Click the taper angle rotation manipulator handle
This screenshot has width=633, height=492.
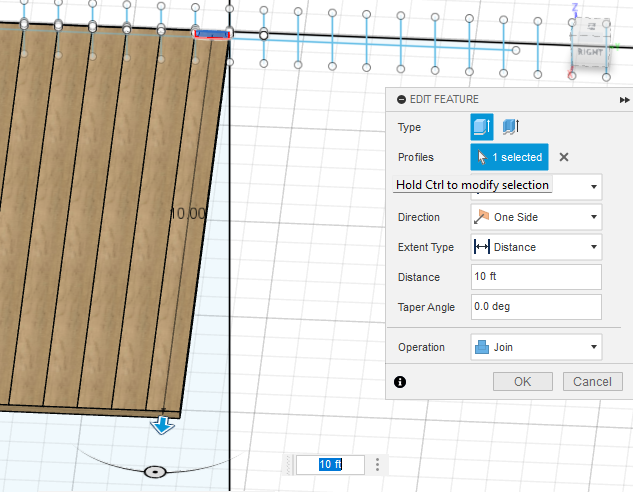pyautogui.click(x=155, y=472)
